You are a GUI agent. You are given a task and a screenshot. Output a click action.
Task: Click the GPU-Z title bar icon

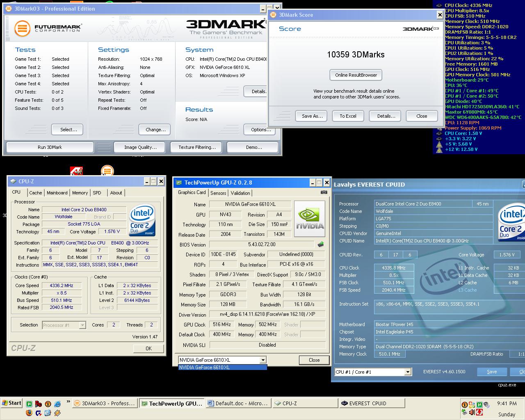coord(179,183)
